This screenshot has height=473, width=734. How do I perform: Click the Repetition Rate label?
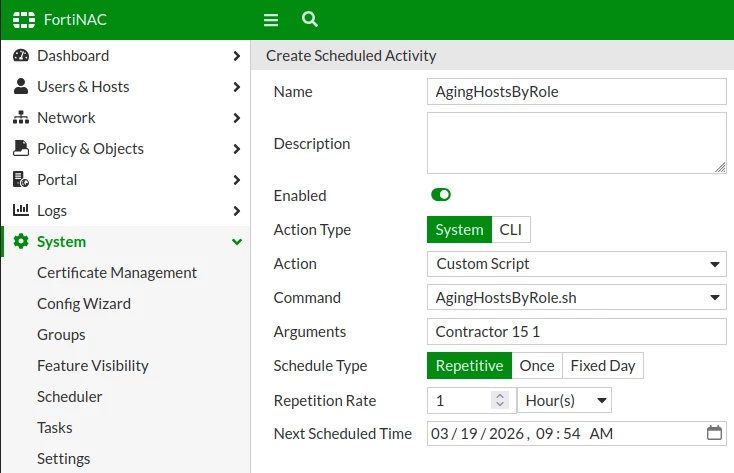325,401
